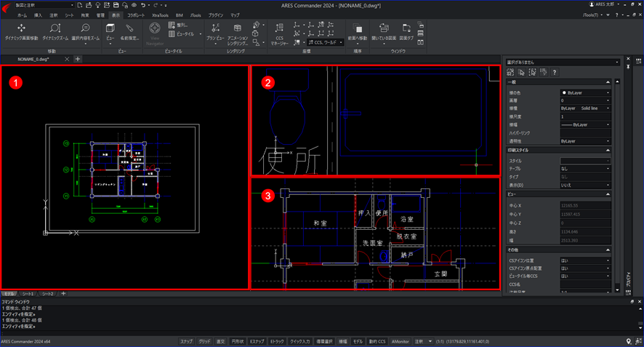Screen dimensions: 644x347
Task: Open the CCS, ワールド coordinate dropdown
Action: pyautogui.click(x=326, y=42)
